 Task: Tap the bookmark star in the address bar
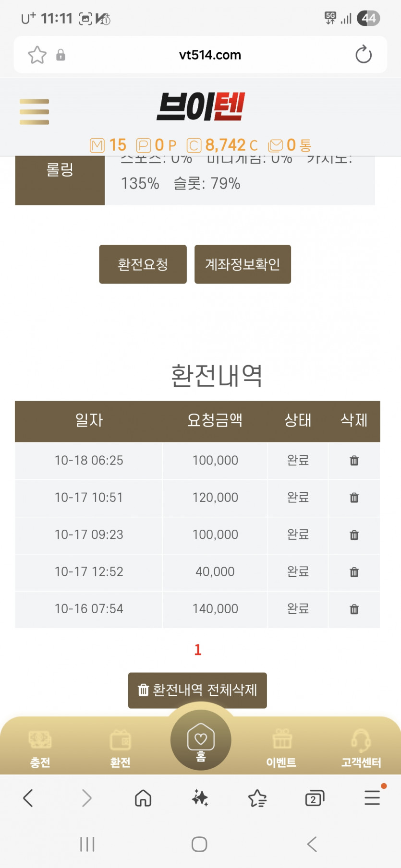(37, 55)
